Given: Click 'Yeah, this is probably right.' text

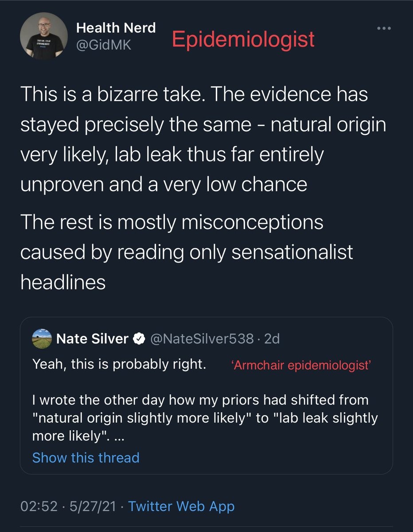Looking at the screenshot, I should [x=120, y=364].
